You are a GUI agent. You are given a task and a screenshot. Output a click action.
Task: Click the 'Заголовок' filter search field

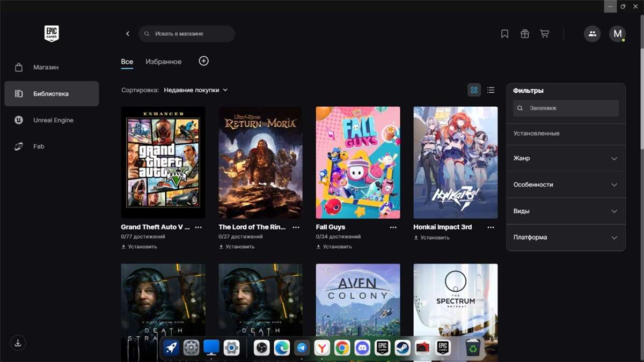pyautogui.click(x=566, y=108)
